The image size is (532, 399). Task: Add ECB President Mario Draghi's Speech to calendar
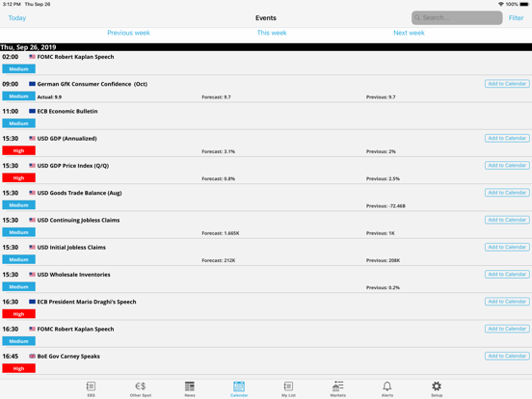pyautogui.click(x=507, y=302)
